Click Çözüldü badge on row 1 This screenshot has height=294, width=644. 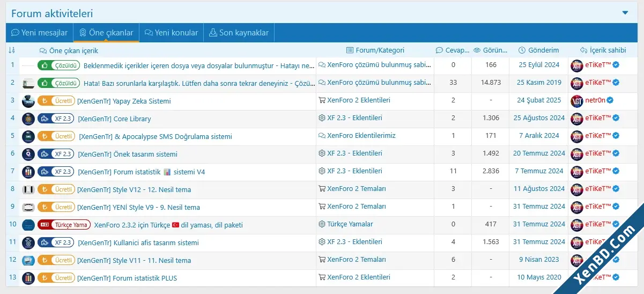click(59, 65)
